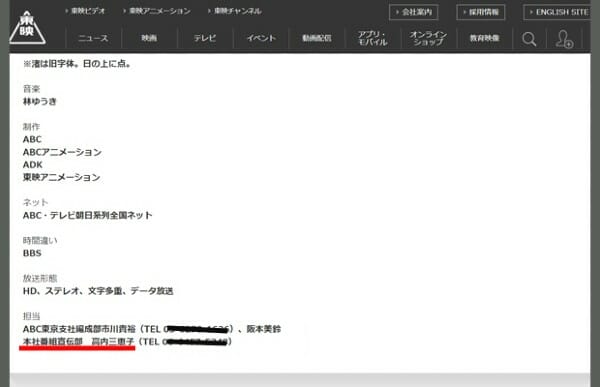This screenshot has width=600, height=387.
Task: Open the イベント menu
Action: pos(261,38)
